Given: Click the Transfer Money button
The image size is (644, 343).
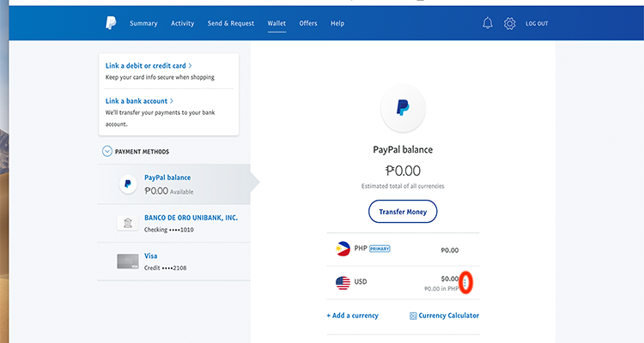Looking at the screenshot, I should (x=403, y=212).
